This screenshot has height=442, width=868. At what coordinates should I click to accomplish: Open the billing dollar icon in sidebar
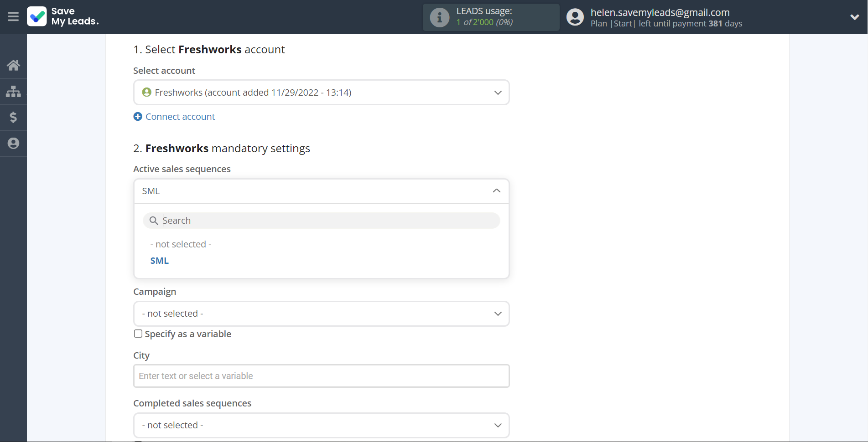(x=13, y=117)
